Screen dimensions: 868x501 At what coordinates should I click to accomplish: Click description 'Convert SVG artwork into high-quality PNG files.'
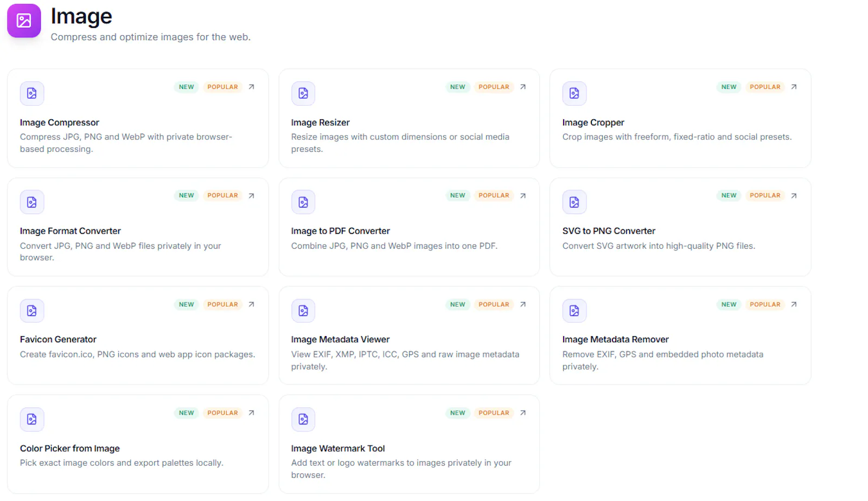659,246
